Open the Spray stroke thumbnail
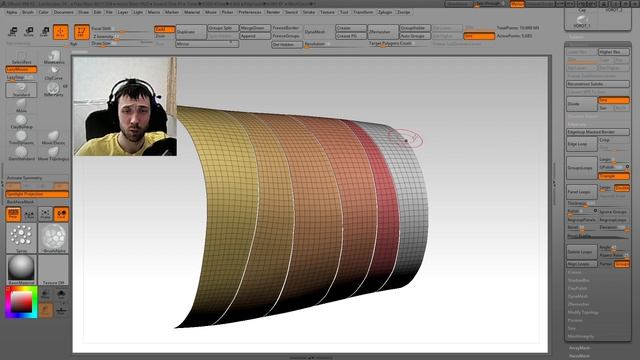Image resolution: width=640 pixels, height=360 pixels. 21,238
